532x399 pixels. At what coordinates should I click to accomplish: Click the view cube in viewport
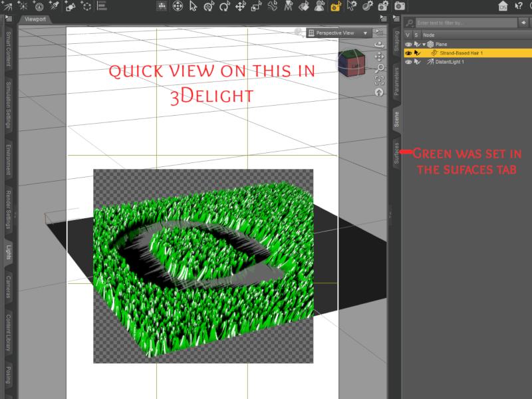(x=352, y=63)
